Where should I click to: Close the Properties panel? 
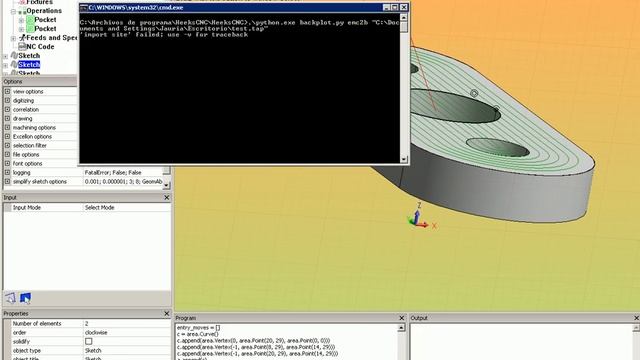[167, 313]
